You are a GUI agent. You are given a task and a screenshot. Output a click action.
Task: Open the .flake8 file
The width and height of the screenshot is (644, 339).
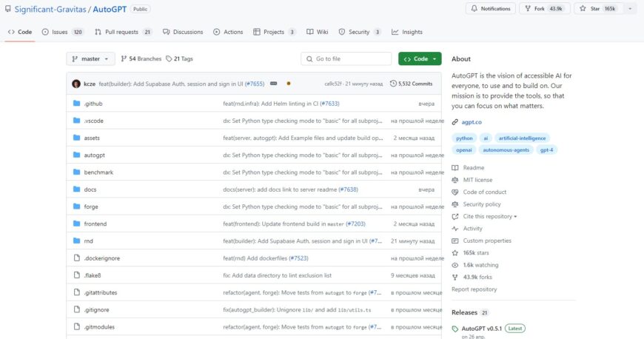(x=93, y=275)
